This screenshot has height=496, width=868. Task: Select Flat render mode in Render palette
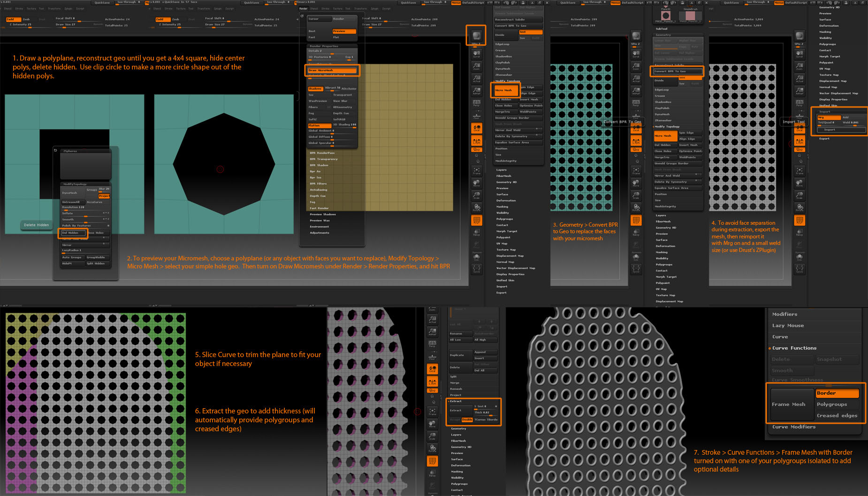(344, 38)
